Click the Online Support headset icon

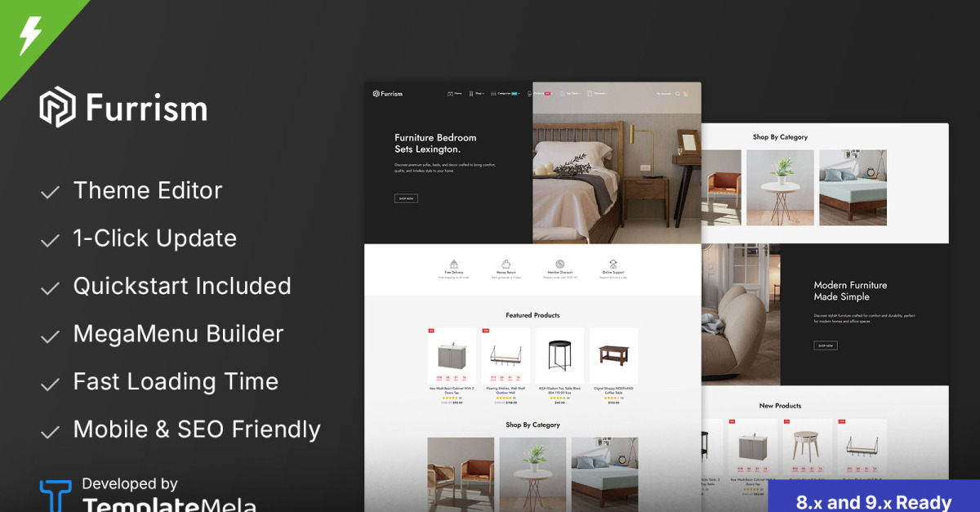[x=613, y=264]
